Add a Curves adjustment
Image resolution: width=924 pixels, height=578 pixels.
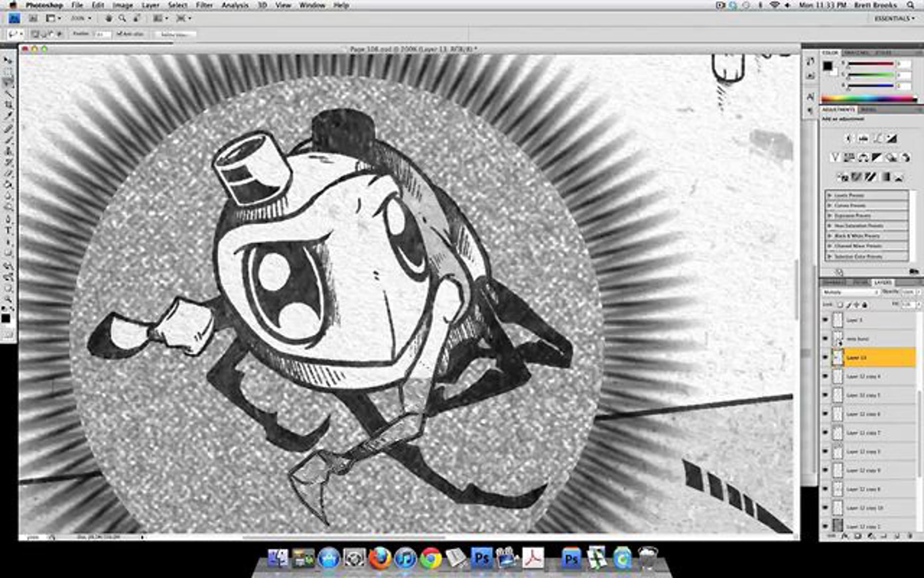coord(878,138)
